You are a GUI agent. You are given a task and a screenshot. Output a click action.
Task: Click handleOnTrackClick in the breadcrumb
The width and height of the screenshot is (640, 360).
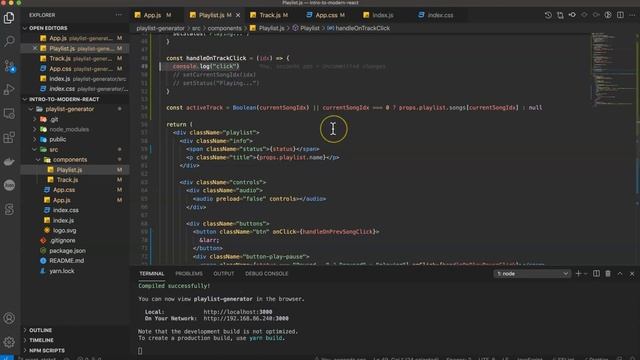[362, 28]
